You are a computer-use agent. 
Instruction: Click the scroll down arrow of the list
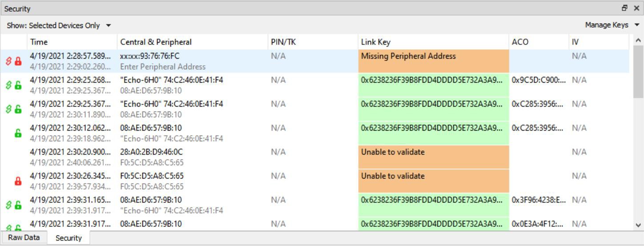pyautogui.click(x=639, y=225)
